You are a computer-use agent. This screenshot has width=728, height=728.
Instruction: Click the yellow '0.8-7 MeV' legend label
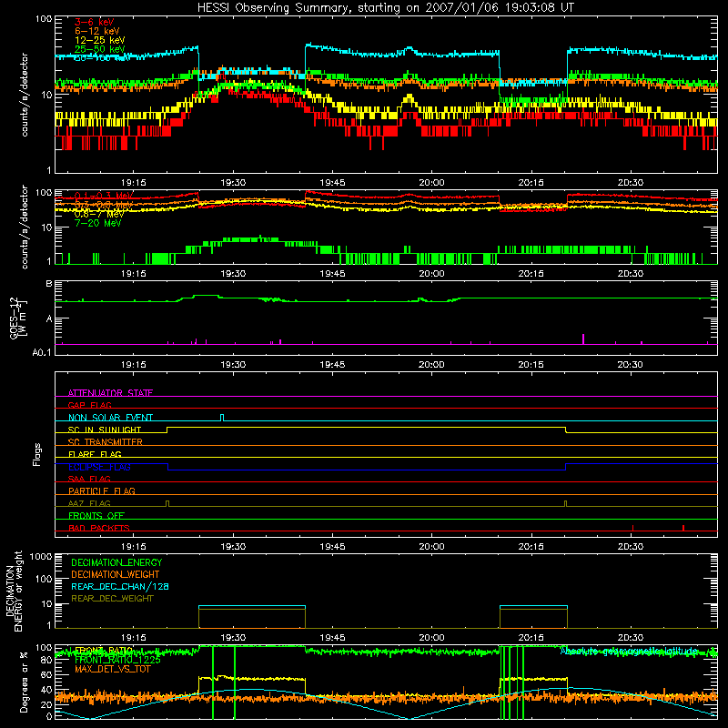point(99,214)
